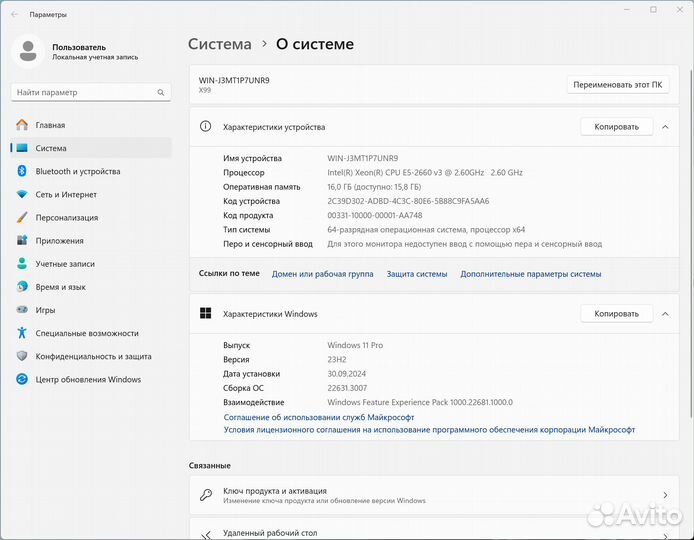Click the Центр обновления Windows icon
The image size is (694, 540).
21,379
